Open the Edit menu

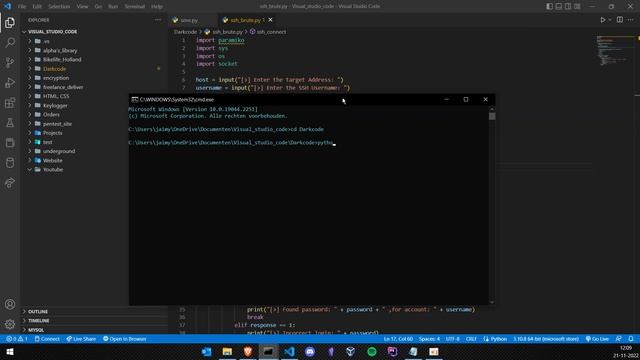(37, 7)
